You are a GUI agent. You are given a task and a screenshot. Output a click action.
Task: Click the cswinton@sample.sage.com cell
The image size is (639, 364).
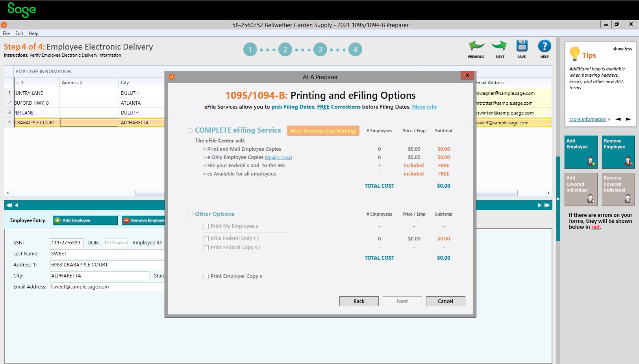514,113
